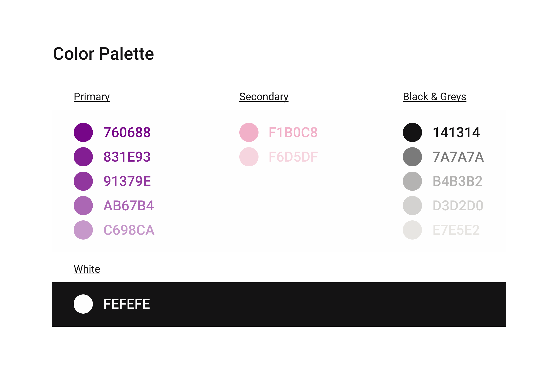Click the Black & Greys heading
The image size is (558, 392).
[435, 97]
